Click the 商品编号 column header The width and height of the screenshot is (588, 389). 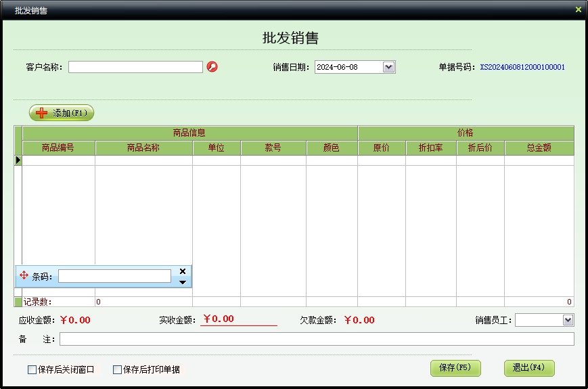pyautogui.click(x=58, y=147)
